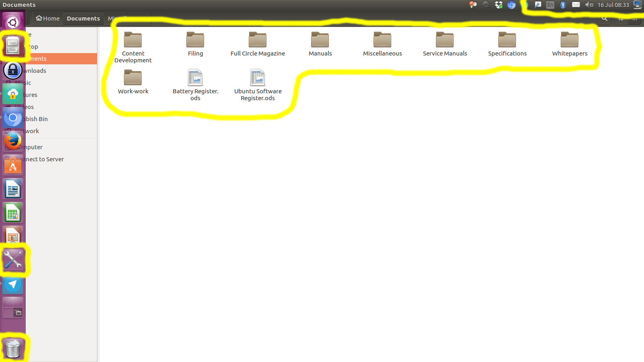
Task: Open LibreOffice Calc from the launcher
Action: 13,212
